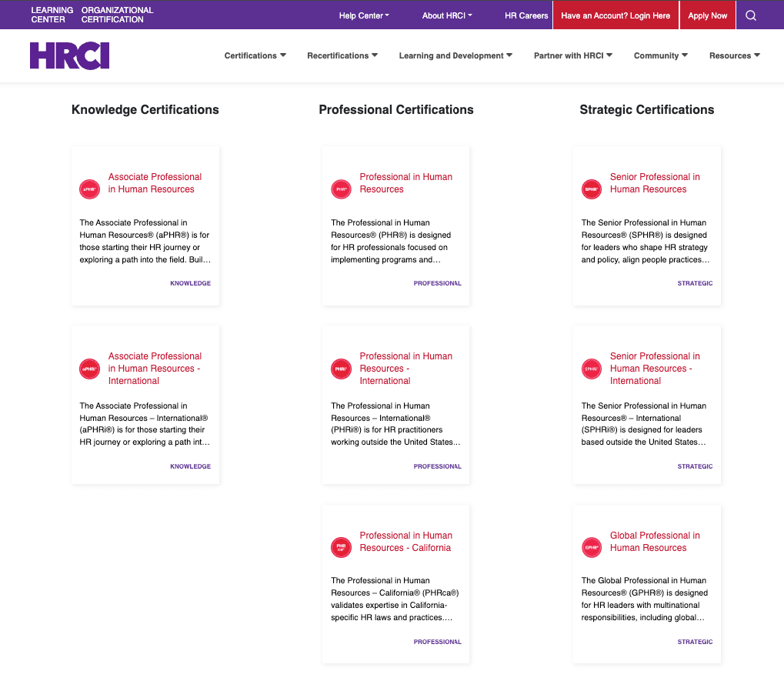Open Associate Professional in Human Resources - International
784x681 pixels.
[155, 369]
